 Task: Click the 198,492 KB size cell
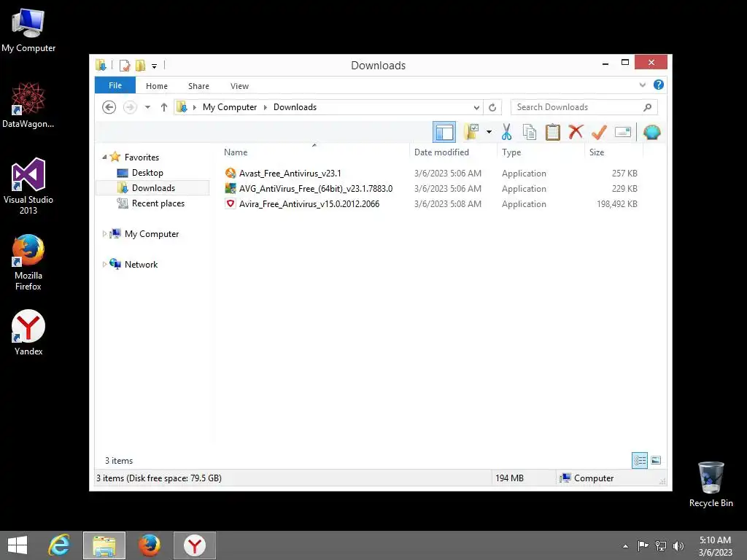pyautogui.click(x=616, y=204)
